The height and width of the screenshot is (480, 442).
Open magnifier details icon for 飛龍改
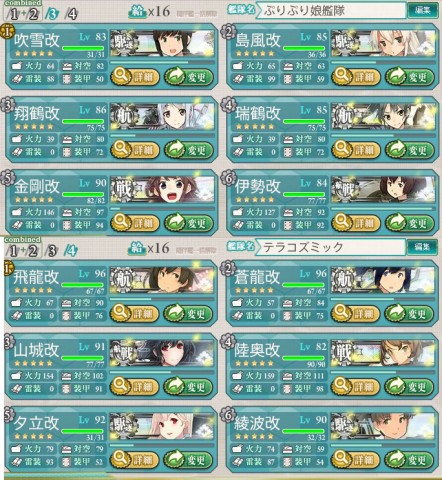[120, 312]
